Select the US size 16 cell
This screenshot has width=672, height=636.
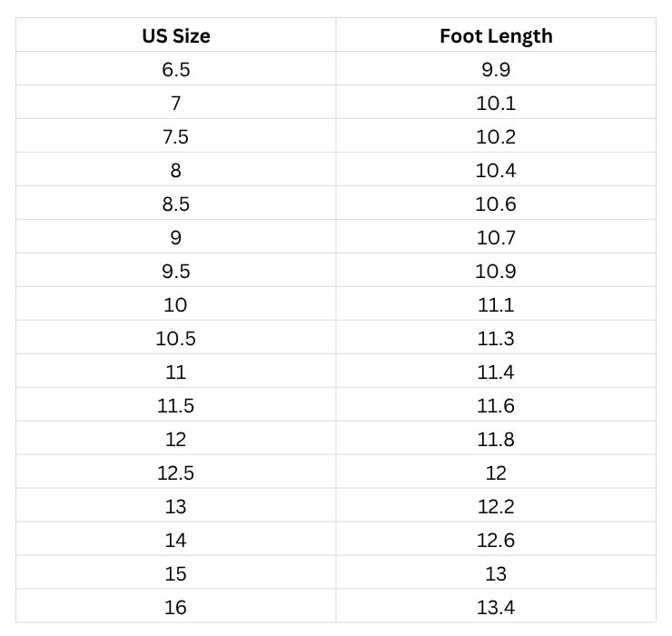pyautogui.click(x=175, y=607)
